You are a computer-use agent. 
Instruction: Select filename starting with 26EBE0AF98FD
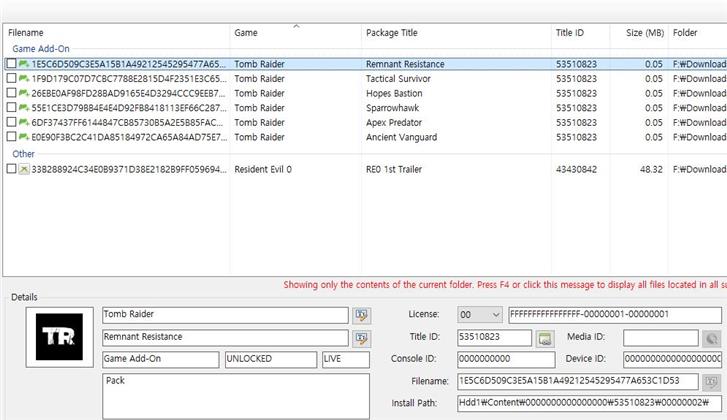click(129, 93)
